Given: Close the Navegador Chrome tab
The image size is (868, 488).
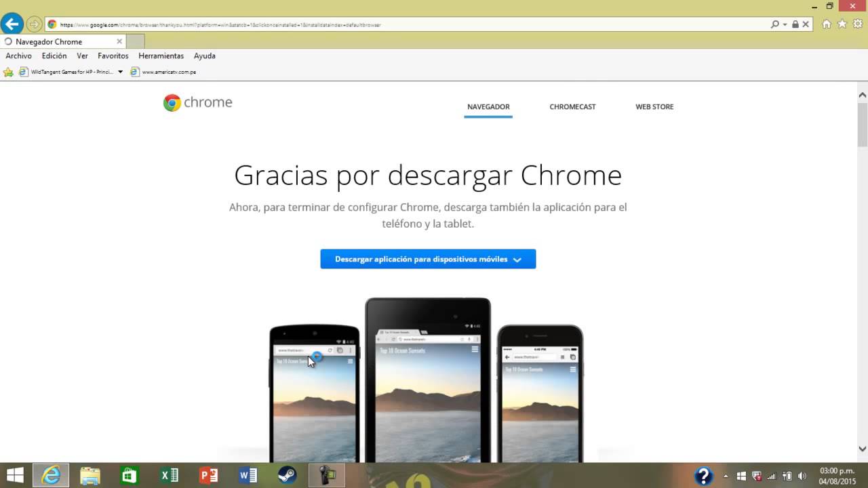Looking at the screenshot, I should coord(119,41).
